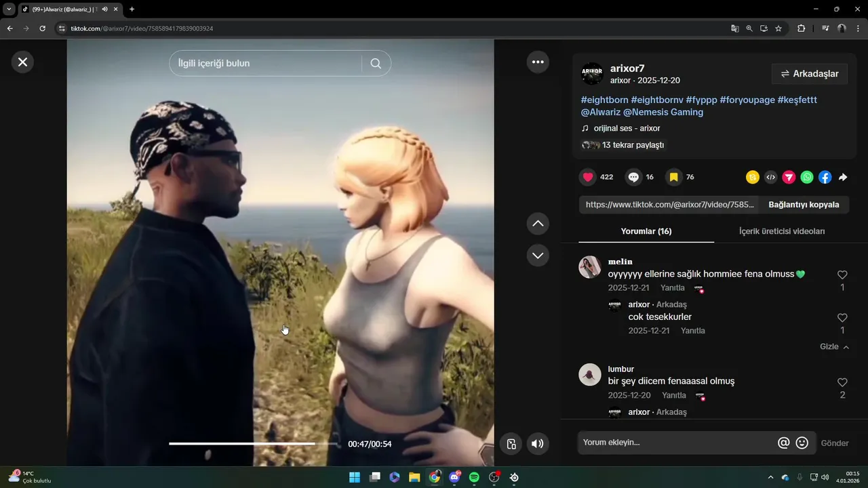
Task: Open a new browser tab
Action: 132,9
